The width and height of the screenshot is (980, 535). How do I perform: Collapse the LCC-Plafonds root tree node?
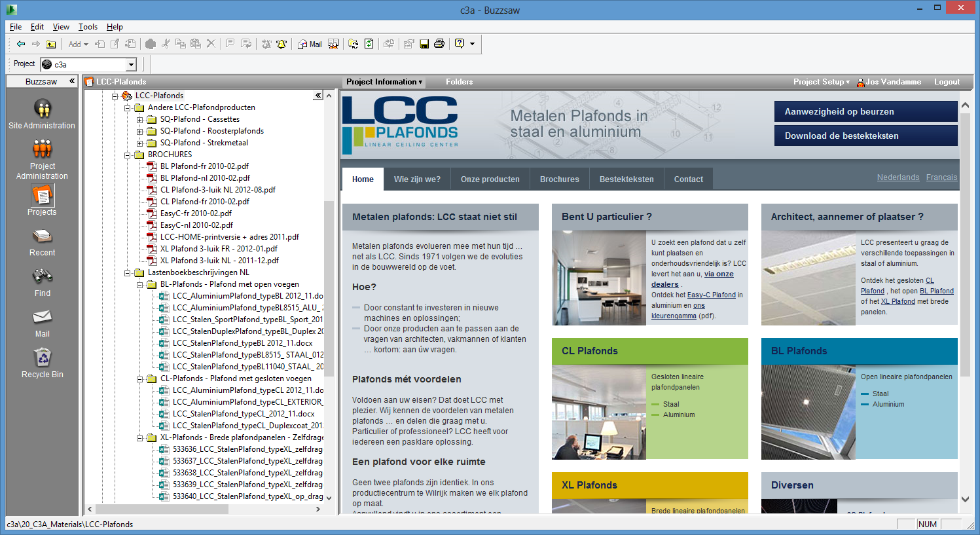pyautogui.click(x=115, y=96)
